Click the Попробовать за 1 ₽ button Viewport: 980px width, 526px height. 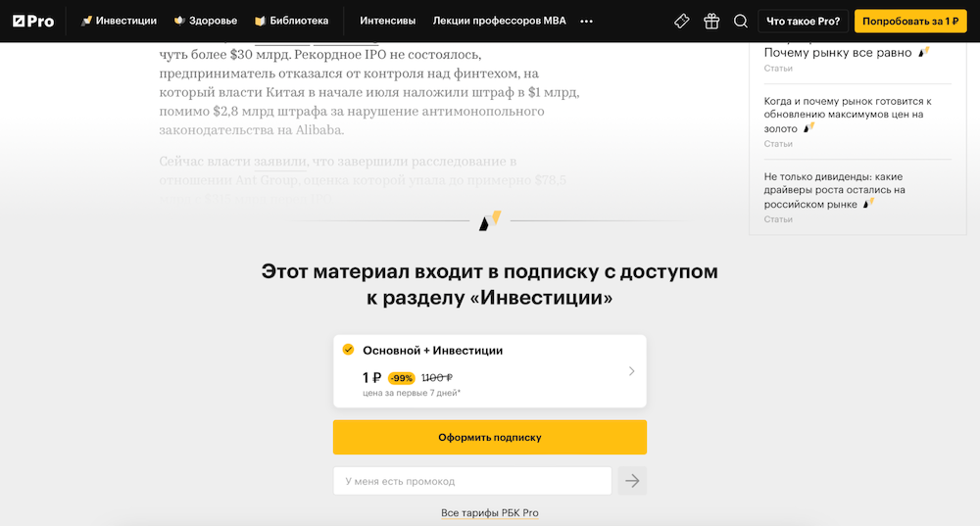click(x=910, y=22)
